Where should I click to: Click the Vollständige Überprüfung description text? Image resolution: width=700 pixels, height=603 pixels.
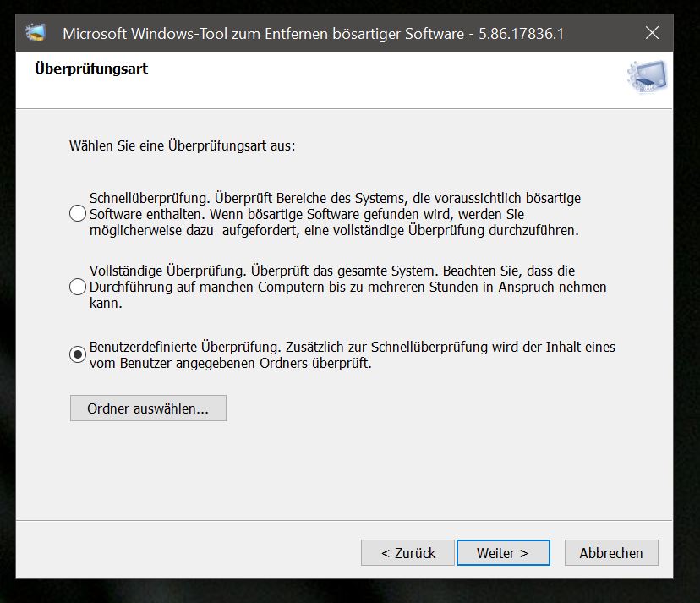(347, 287)
